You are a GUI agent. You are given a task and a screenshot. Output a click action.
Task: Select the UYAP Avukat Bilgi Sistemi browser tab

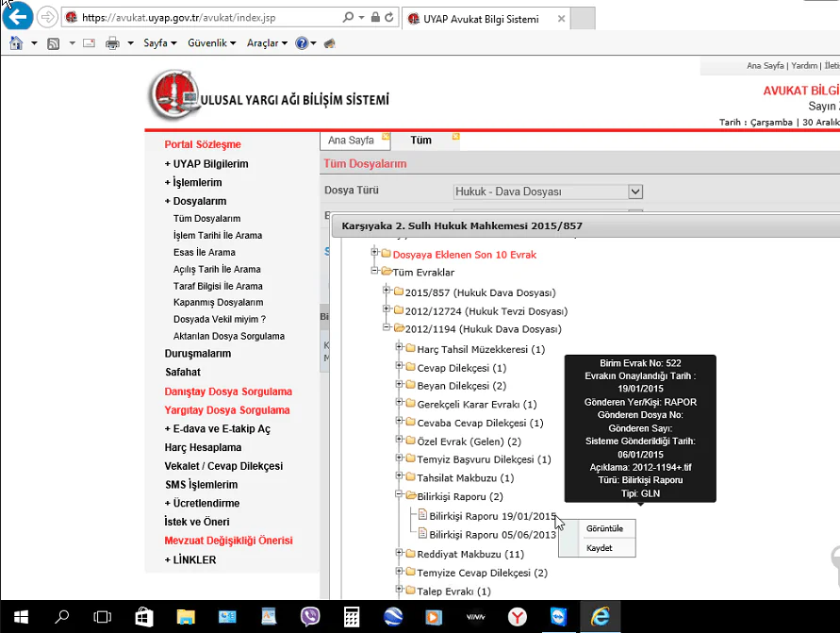coord(481,19)
